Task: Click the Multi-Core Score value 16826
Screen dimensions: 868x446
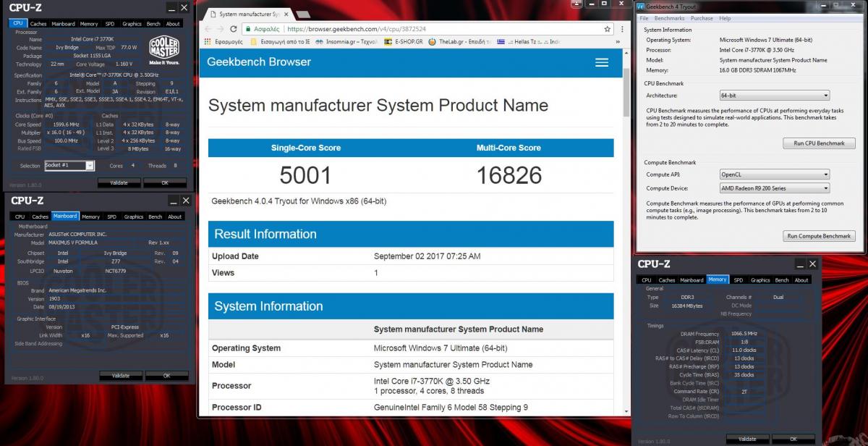Action: (509, 174)
